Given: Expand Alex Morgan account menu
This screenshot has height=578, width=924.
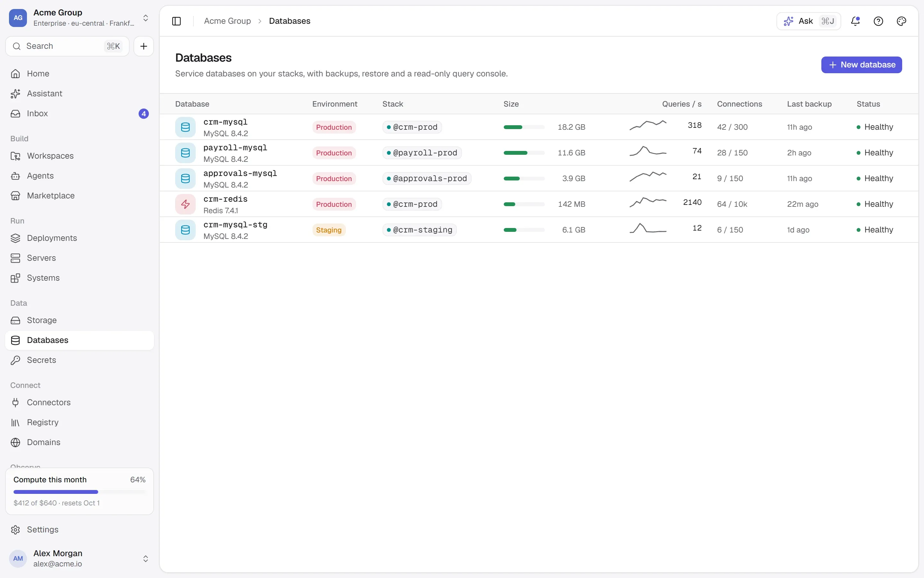Looking at the screenshot, I should [x=80, y=558].
